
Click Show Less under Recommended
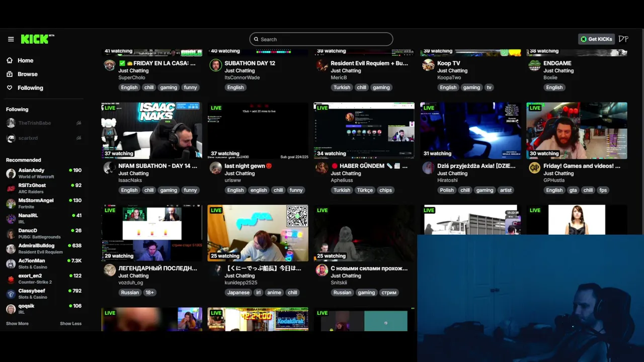coord(70,323)
